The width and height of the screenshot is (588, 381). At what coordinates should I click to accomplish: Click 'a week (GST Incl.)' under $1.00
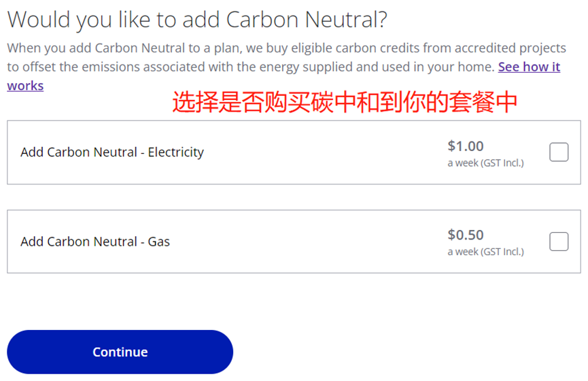485,163
